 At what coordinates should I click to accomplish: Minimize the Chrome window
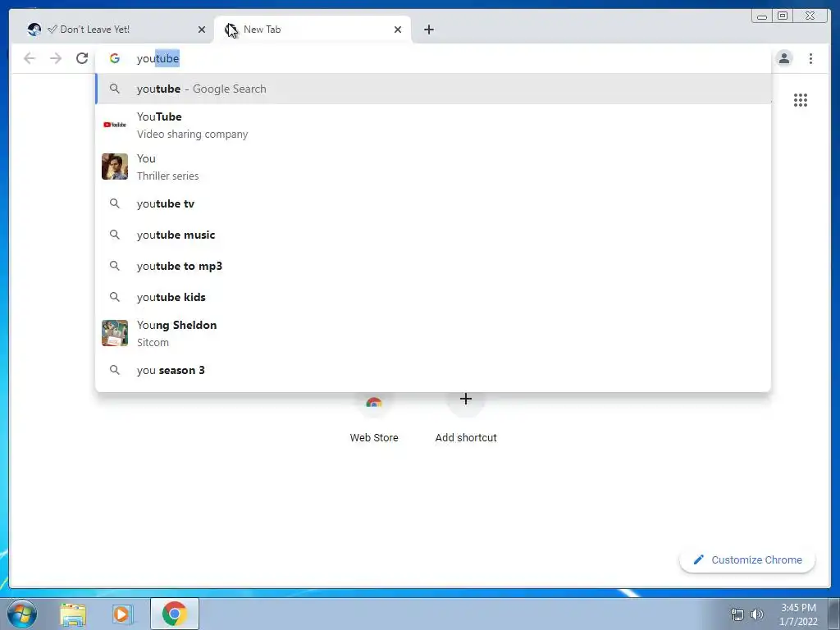click(762, 16)
